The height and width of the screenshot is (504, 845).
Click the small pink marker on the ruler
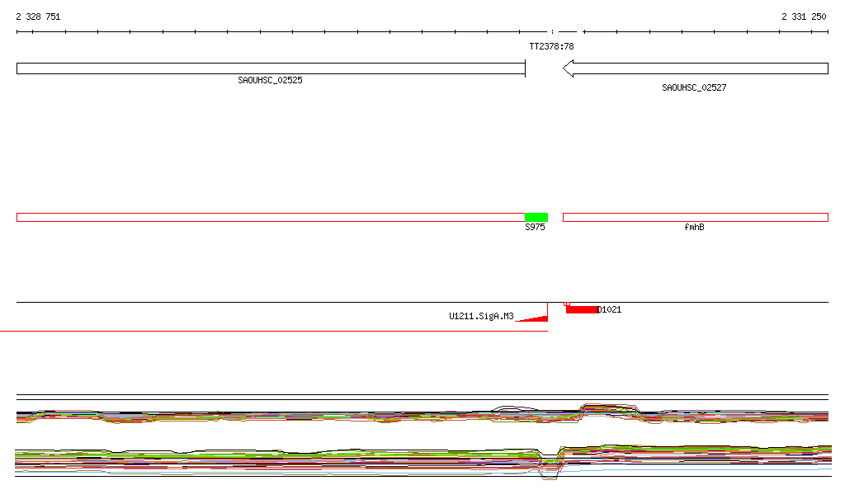580,28
